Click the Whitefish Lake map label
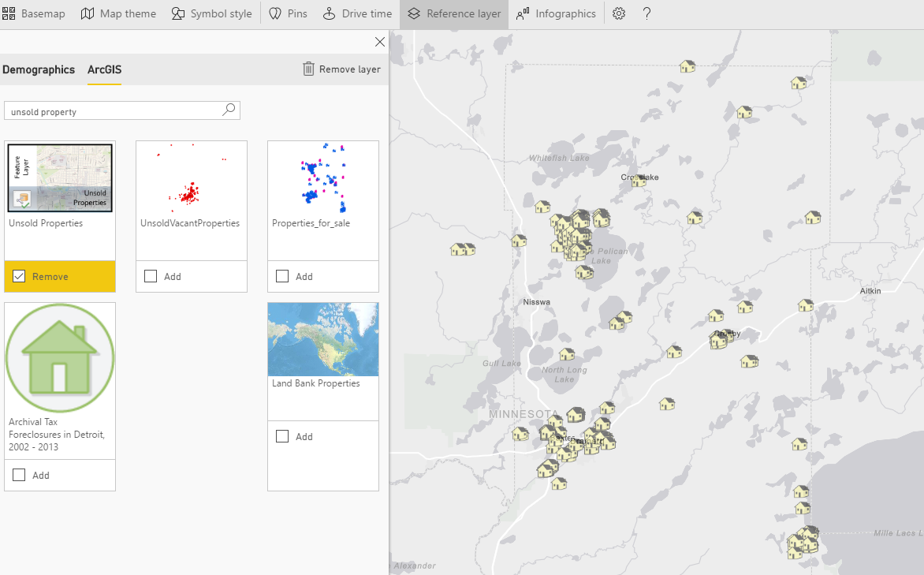Screen dimensions: 924x575 click(559, 158)
